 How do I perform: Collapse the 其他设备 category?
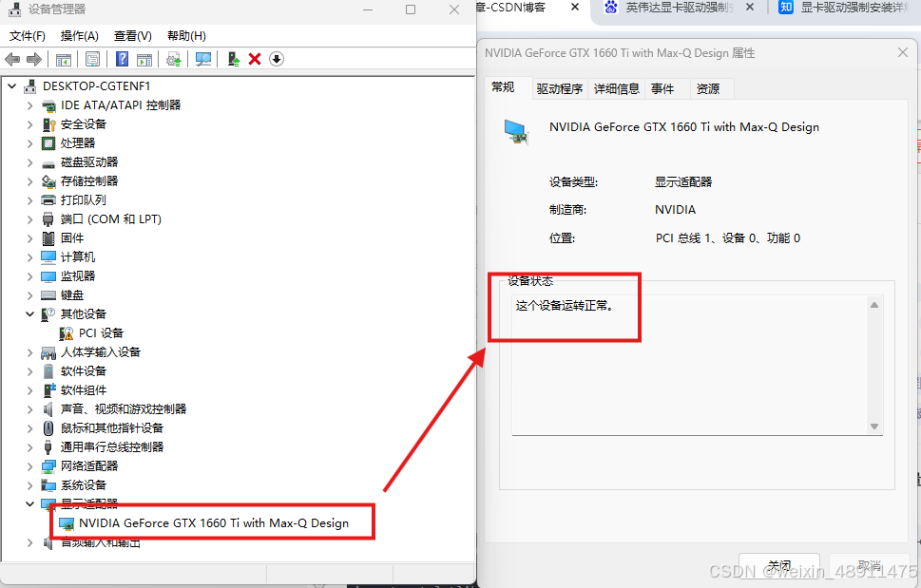pyautogui.click(x=30, y=314)
